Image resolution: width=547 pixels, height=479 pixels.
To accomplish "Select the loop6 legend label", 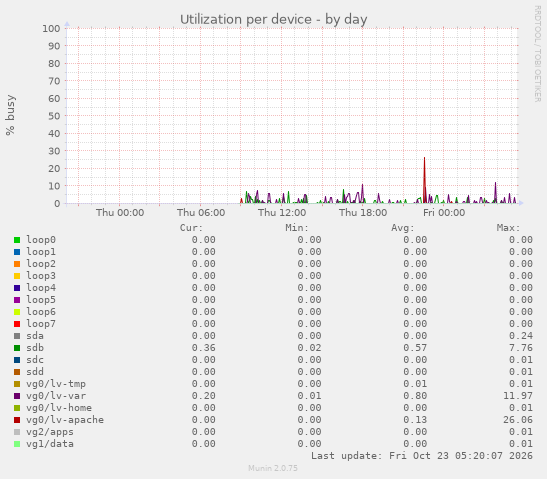I will click(x=41, y=312).
